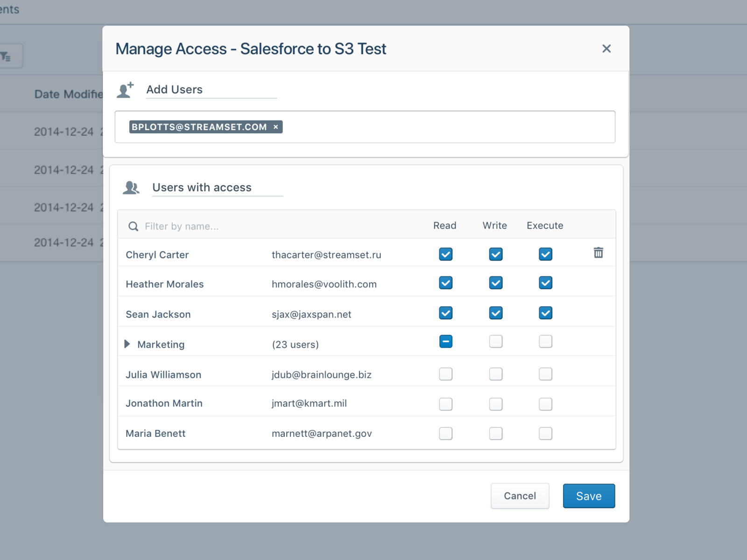Select the Sean Jackson name
This screenshot has height=560, width=747.
tap(158, 315)
